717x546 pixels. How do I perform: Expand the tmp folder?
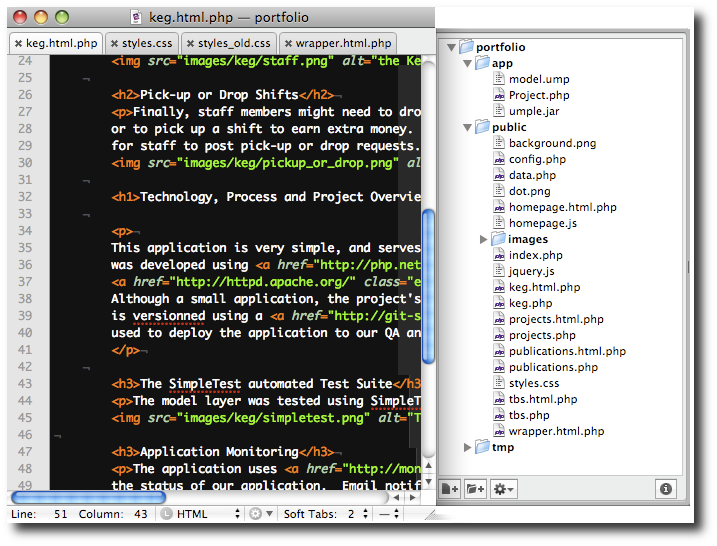(468, 447)
